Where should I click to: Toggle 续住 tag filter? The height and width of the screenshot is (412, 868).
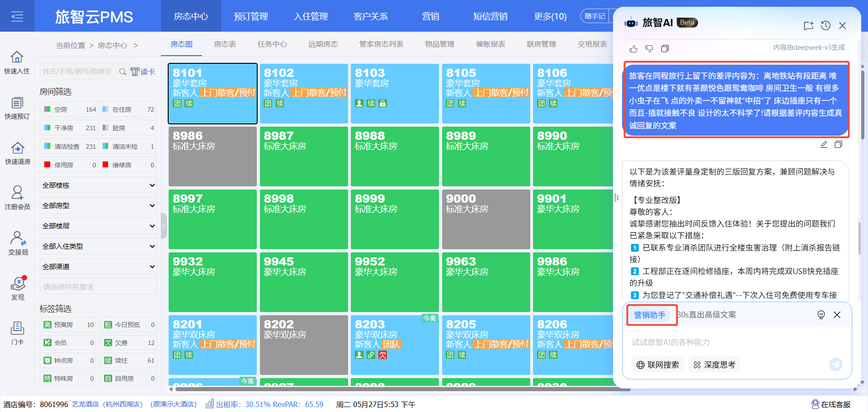pyautogui.click(x=128, y=360)
